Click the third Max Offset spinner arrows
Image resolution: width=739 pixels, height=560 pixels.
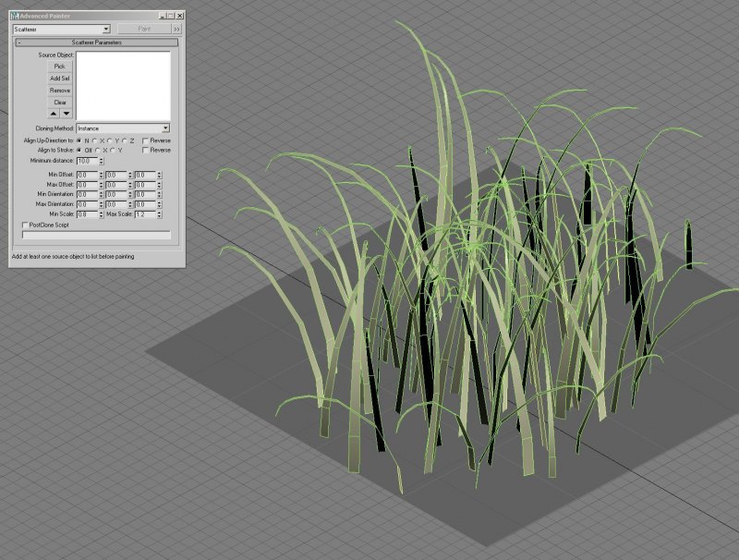[159, 185]
